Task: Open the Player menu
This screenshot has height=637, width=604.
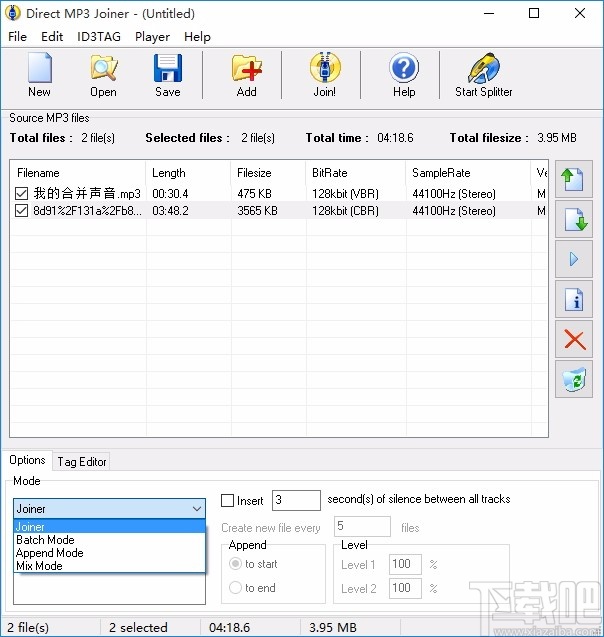Action: 152,37
